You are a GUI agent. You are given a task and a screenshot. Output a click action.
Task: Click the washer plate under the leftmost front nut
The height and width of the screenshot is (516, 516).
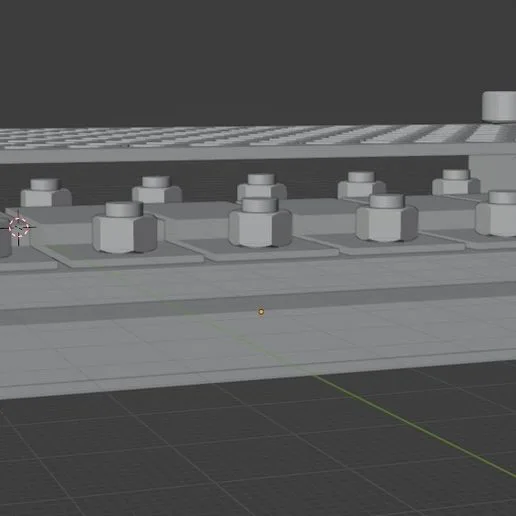coord(120,256)
